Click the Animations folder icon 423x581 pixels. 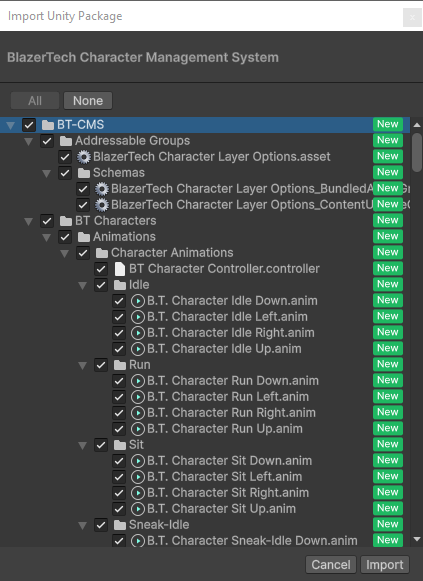(x=84, y=237)
